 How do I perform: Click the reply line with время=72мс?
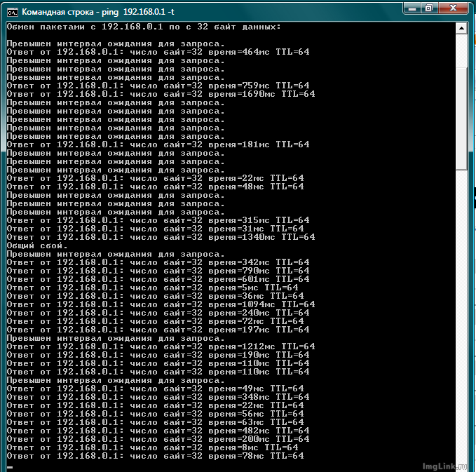click(x=156, y=321)
